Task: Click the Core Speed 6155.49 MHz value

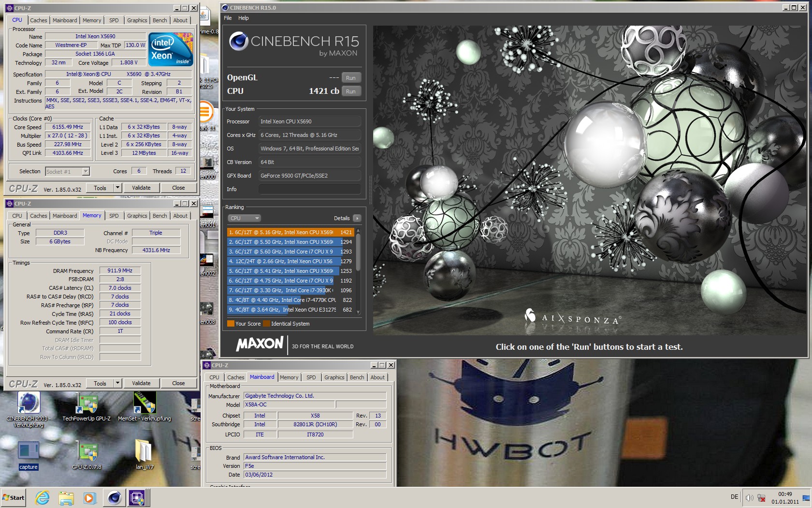Action: (x=68, y=127)
